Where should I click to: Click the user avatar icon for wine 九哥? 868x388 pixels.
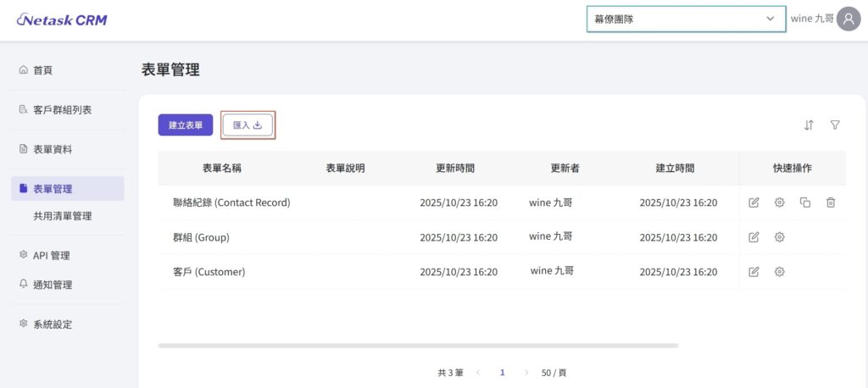pyautogui.click(x=849, y=19)
